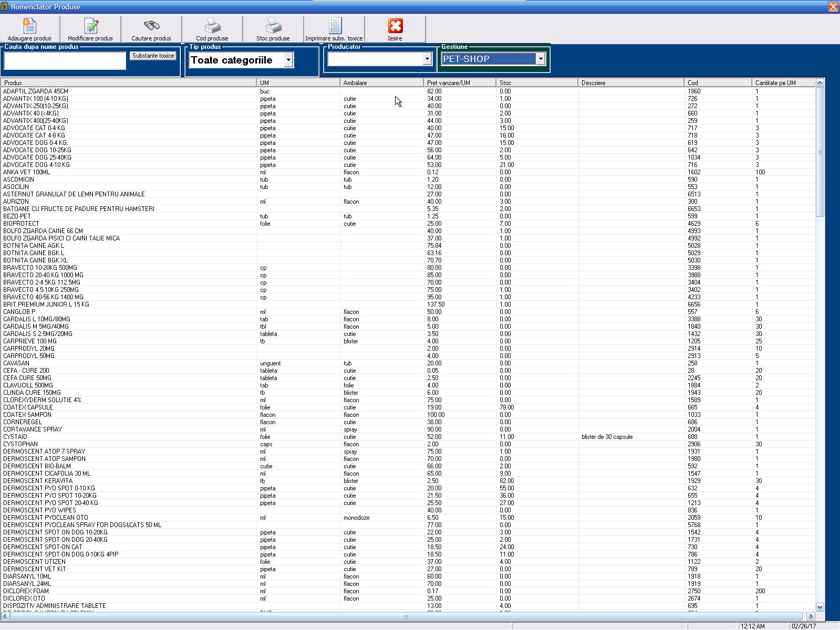The width and height of the screenshot is (840, 630).
Task: Select CARDALIS M 5MG/40MG row
Action: pyautogui.click(x=408, y=327)
